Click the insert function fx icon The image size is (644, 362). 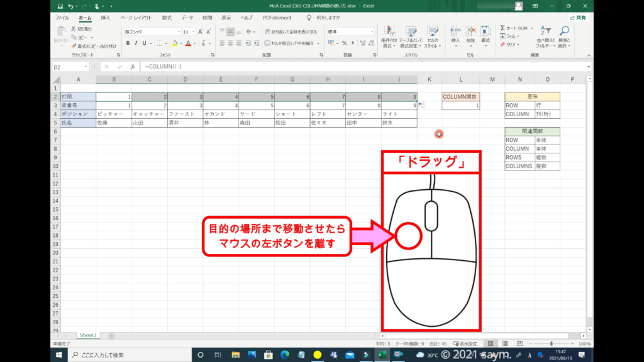pos(133,67)
